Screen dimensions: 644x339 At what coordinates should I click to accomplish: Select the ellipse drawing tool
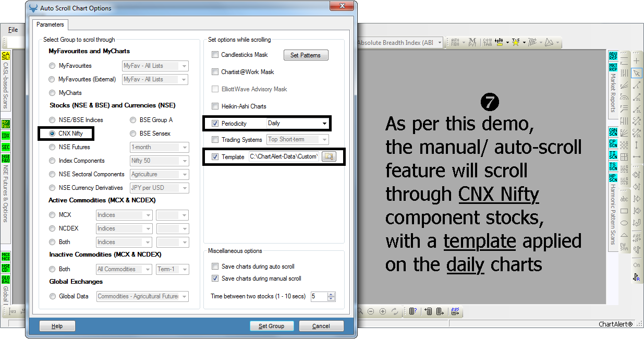pos(624,223)
